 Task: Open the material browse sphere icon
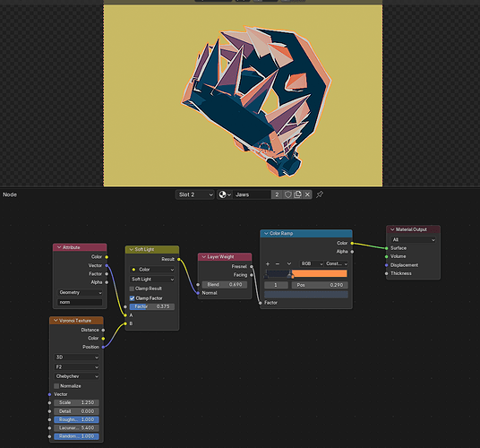pyautogui.click(x=225, y=194)
